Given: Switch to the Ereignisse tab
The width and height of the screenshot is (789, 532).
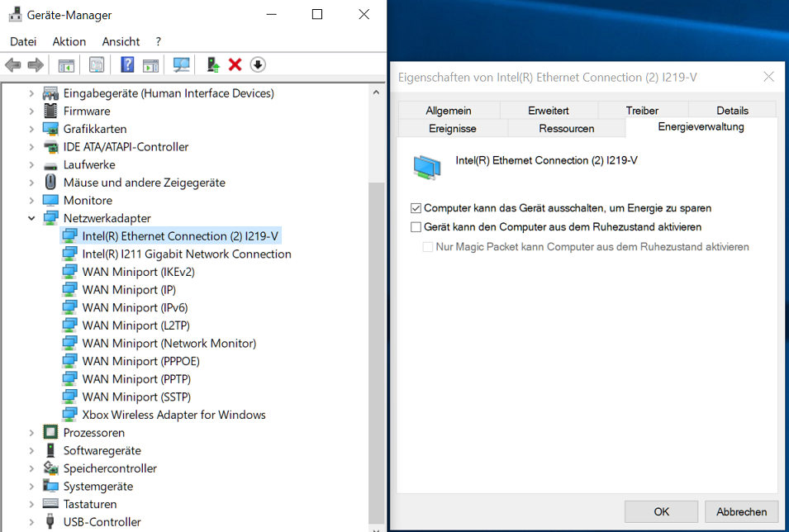Looking at the screenshot, I should pos(453,128).
